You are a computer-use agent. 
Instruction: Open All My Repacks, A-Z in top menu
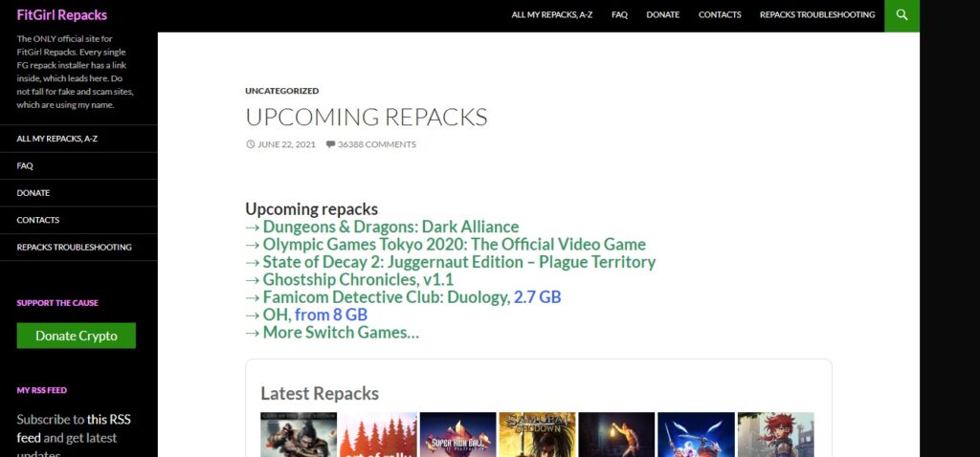[552, 15]
